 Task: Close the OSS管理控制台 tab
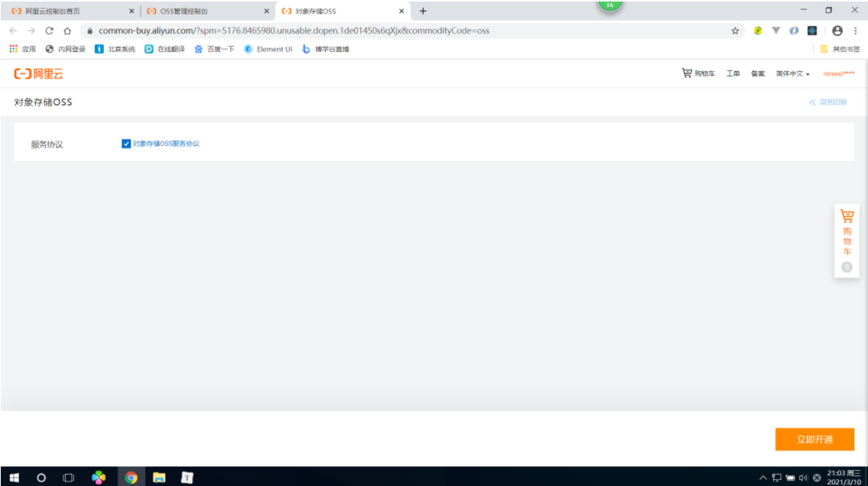point(266,11)
